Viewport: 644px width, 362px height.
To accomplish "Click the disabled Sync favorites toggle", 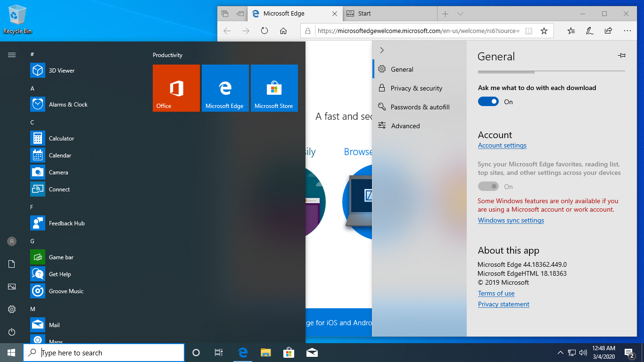I will coord(488,187).
